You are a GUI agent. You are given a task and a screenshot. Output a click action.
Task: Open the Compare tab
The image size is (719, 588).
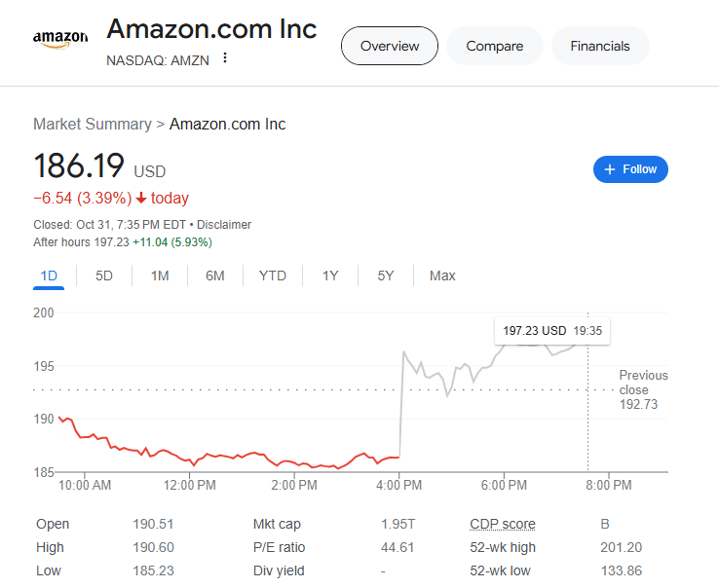coord(495,46)
